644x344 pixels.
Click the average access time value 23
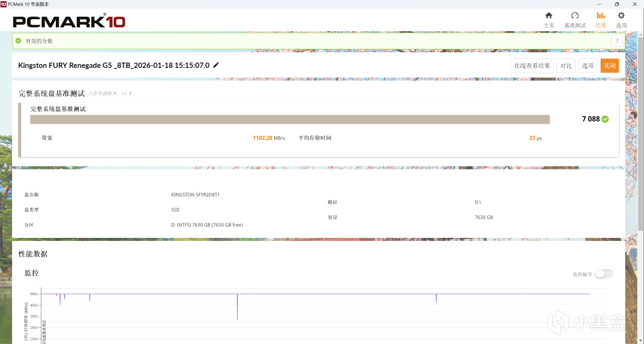pos(532,138)
